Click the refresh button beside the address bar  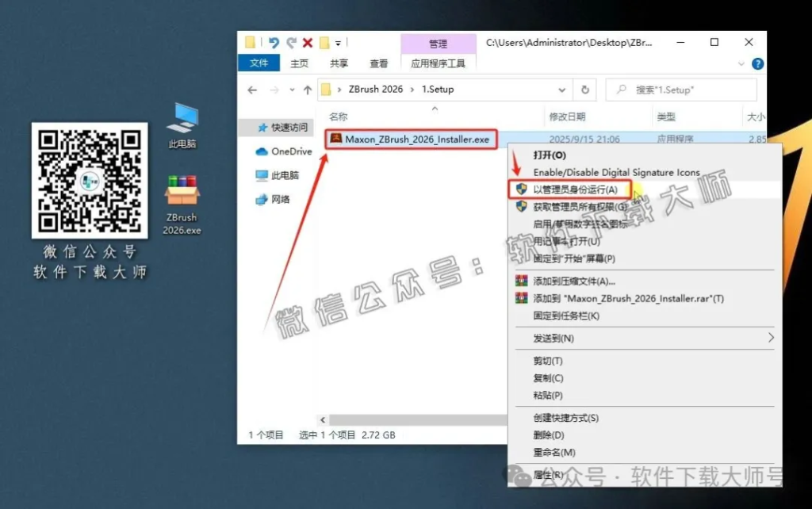click(585, 90)
